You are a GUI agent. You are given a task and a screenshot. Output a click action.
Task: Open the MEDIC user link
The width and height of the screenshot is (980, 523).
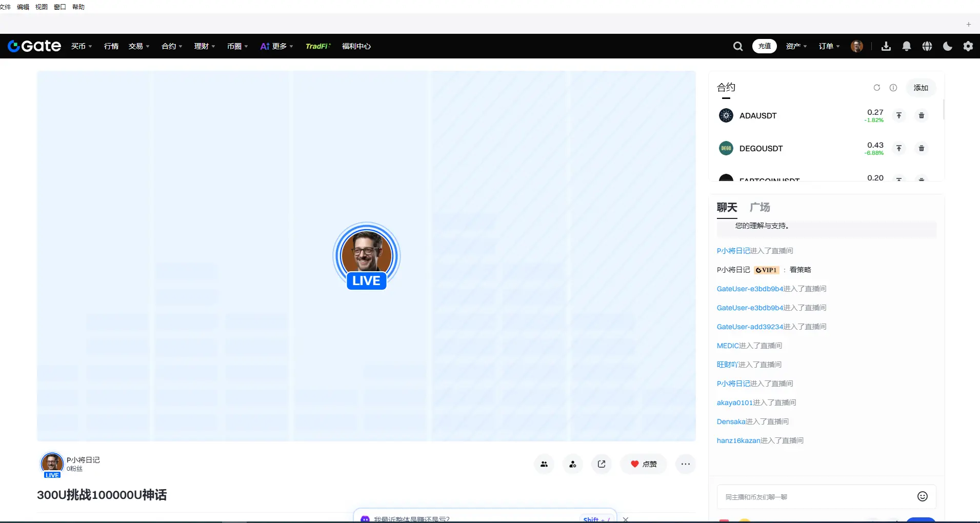click(x=728, y=346)
